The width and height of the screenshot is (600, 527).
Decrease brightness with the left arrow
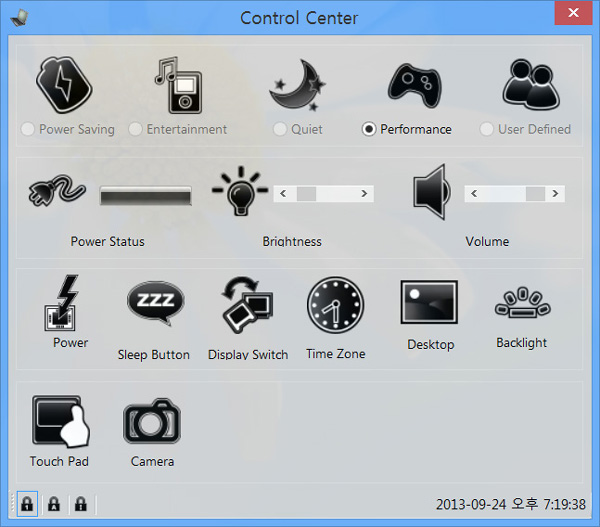pos(283,194)
